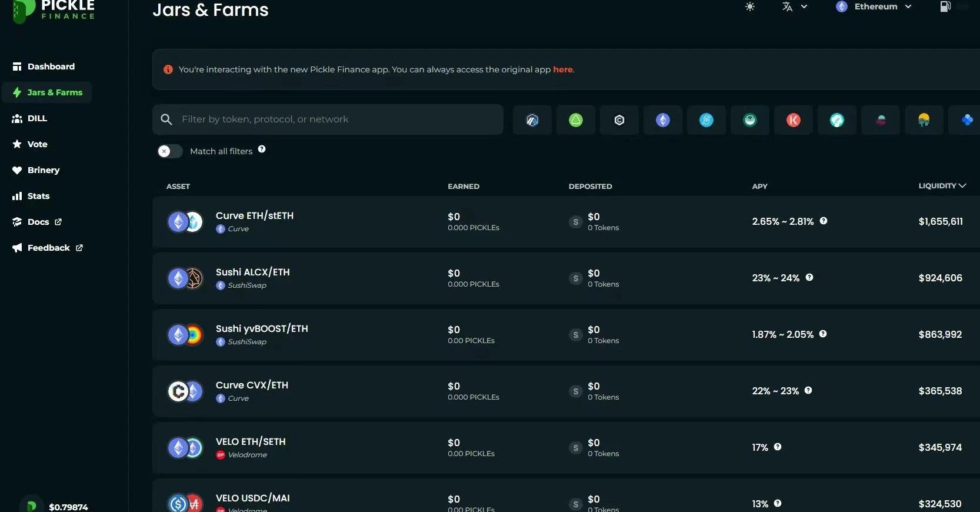
Task: Filter by the Arbitrum network icon
Action: tap(532, 120)
